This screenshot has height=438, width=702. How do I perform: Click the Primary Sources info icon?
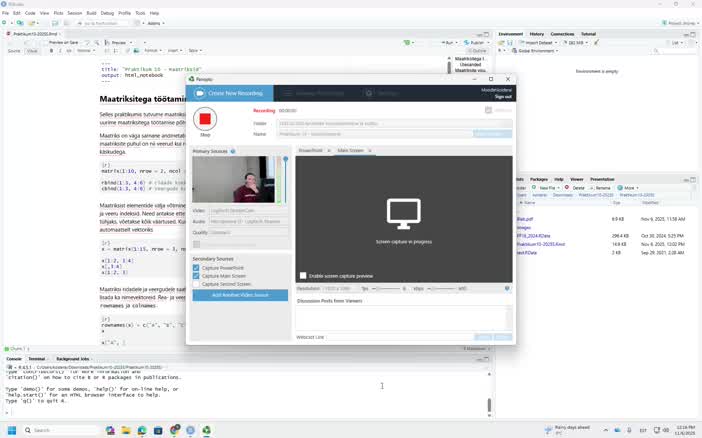pyautogui.click(x=233, y=151)
